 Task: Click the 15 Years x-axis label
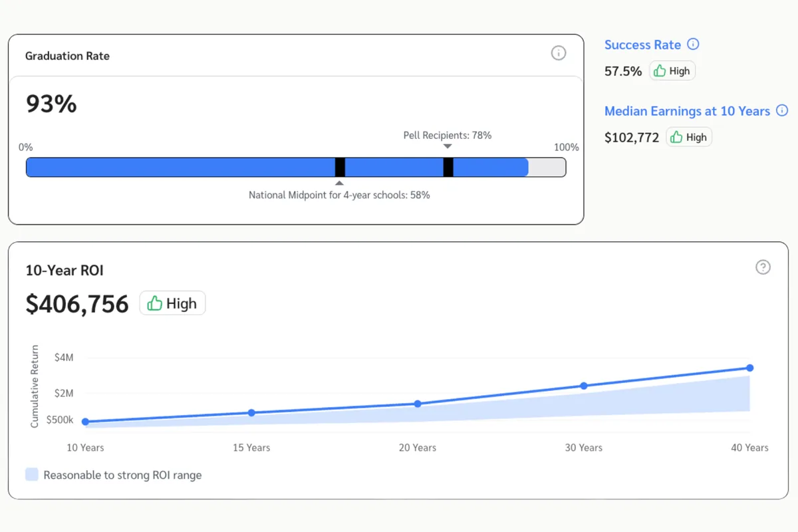coord(251,448)
